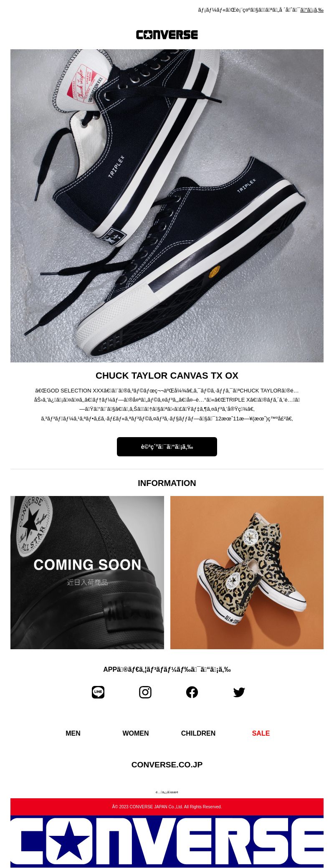The height and width of the screenshot is (868, 334).
Task: Open the Twitter bird icon
Action: pos(239,692)
